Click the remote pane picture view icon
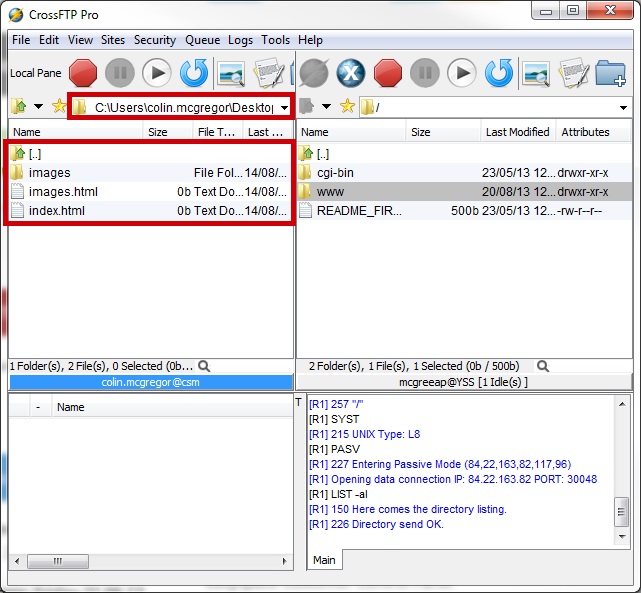This screenshot has width=641, height=593. (x=536, y=73)
